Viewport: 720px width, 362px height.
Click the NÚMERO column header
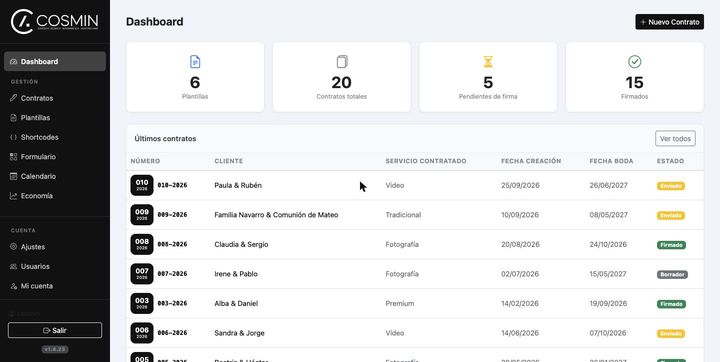pos(146,161)
